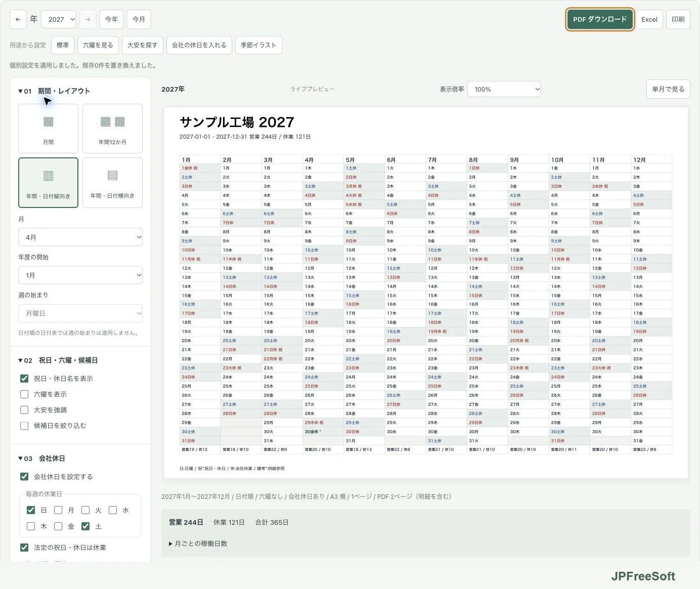
Task: Collapse the 03 会社休日 section
Action: click(x=41, y=458)
